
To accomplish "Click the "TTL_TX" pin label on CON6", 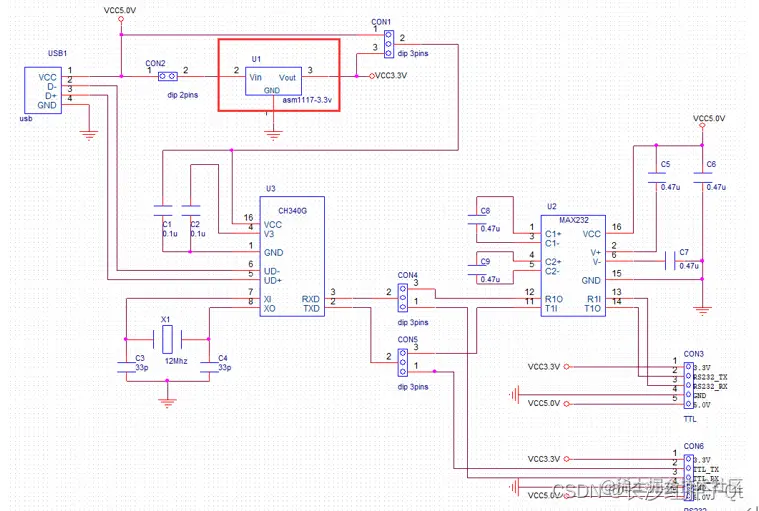I will tap(706, 469).
